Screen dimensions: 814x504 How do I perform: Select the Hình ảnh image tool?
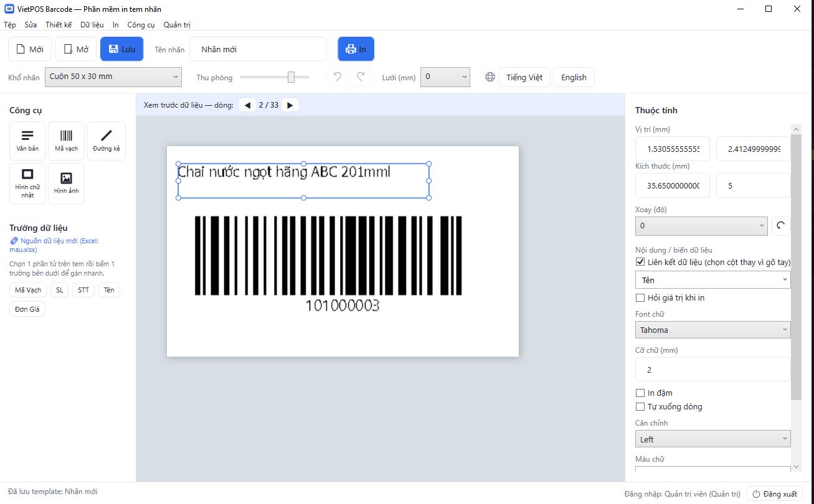tap(66, 183)
